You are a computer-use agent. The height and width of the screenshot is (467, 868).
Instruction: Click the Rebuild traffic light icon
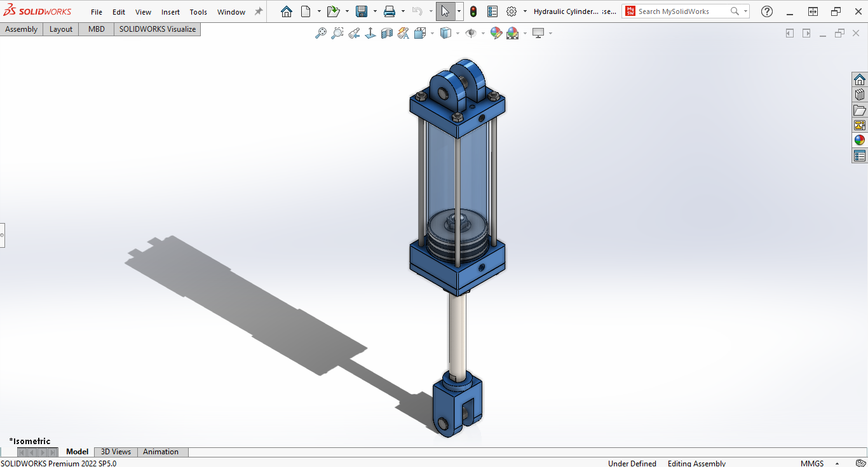[473, 11]
